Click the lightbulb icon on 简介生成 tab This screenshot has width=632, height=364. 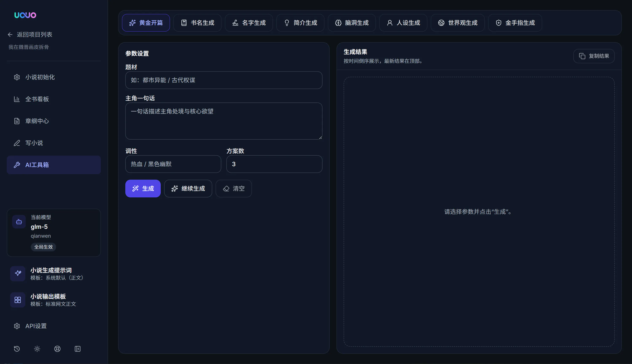pyautogui.click(x=287, y=23)
